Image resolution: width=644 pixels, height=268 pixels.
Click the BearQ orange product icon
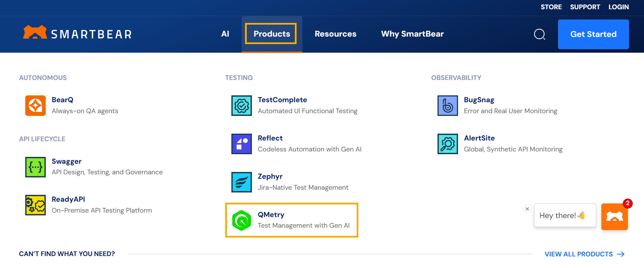click(x=35, y=106)
